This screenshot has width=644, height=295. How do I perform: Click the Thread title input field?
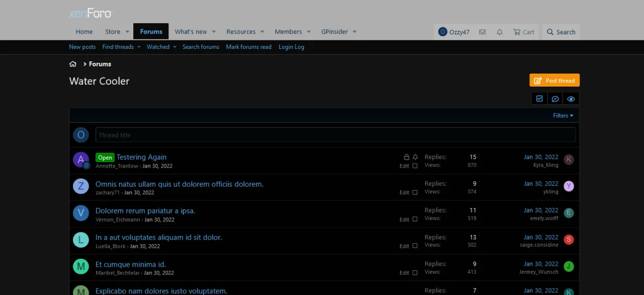335,135
